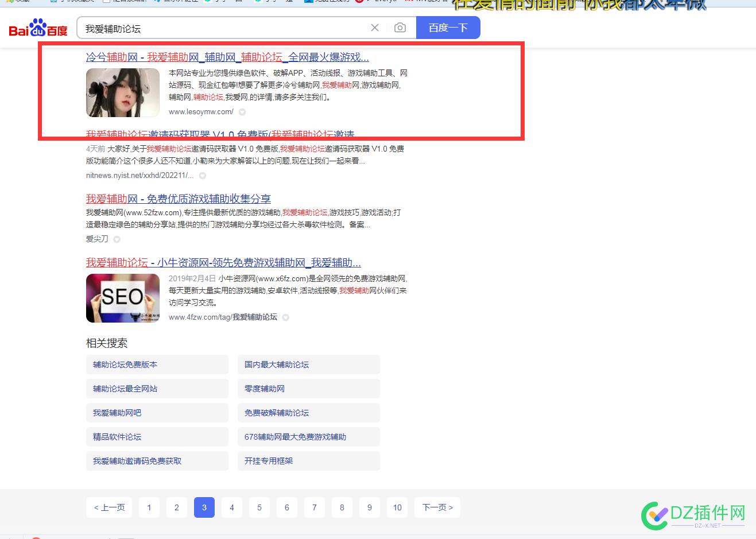This screenshot has width=756, height=539.
Task: Clear the search box with the X icon
Action: coord(375,28)
